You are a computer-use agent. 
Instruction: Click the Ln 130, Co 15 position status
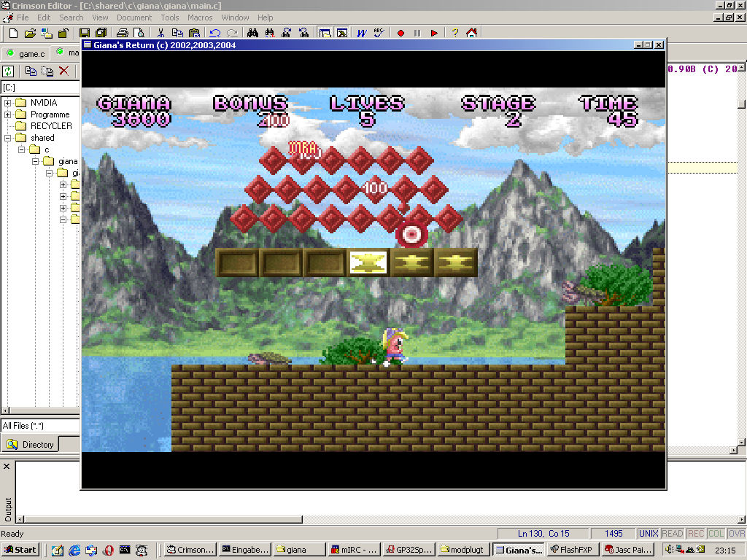tap(543, 534)
